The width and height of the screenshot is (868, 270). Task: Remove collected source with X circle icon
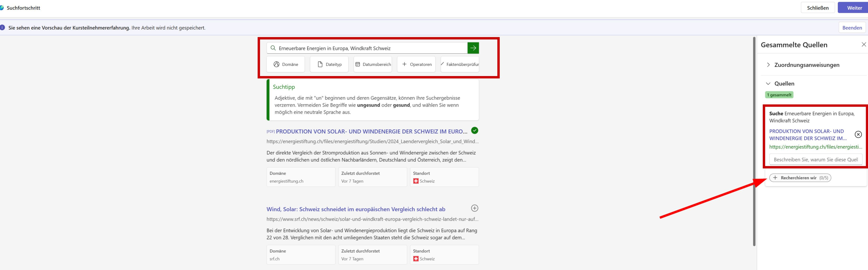click(x=858, y=134)
